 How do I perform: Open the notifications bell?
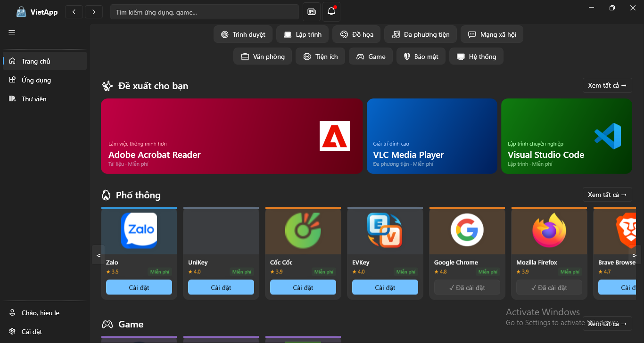331,12
